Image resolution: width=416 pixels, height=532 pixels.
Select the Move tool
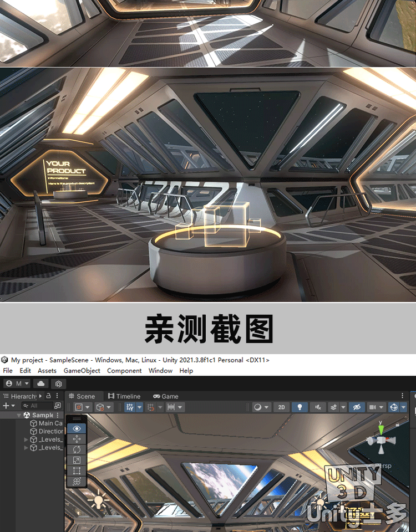click(x=77, y=439)
